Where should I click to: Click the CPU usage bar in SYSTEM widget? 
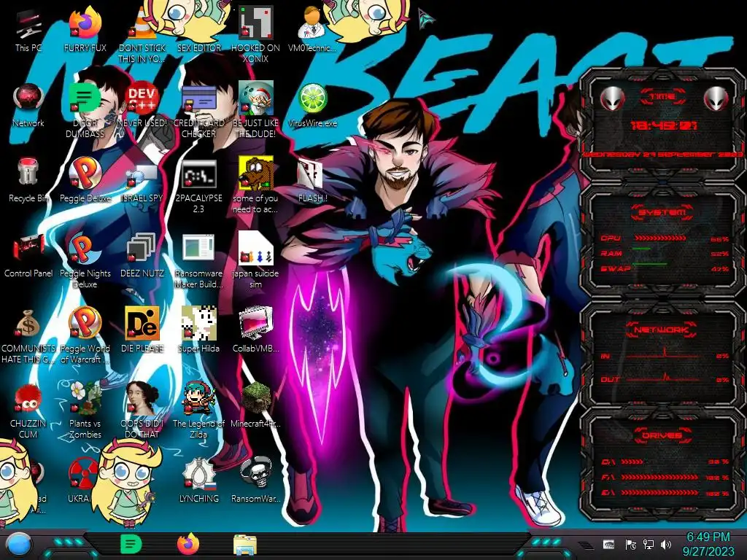tap(660, 238)
